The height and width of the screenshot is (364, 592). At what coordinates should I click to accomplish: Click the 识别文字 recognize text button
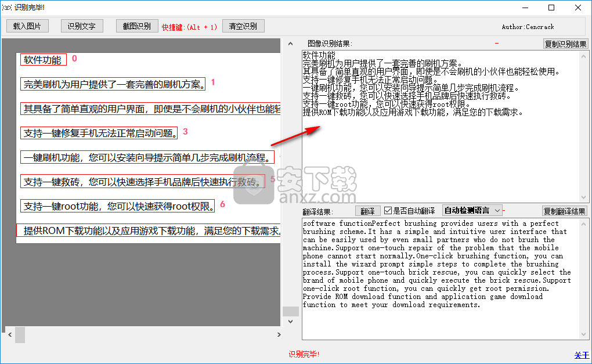(82, 26)
